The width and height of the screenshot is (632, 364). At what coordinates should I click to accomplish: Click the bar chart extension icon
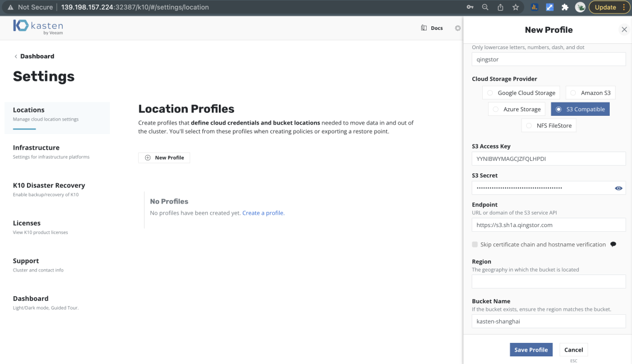[534, 7]
